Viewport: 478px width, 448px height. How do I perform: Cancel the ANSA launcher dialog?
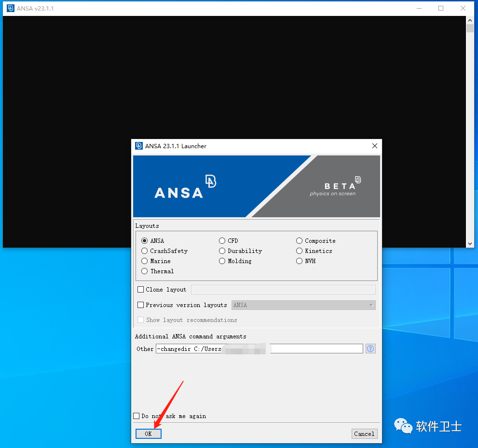tap(364, 434)
